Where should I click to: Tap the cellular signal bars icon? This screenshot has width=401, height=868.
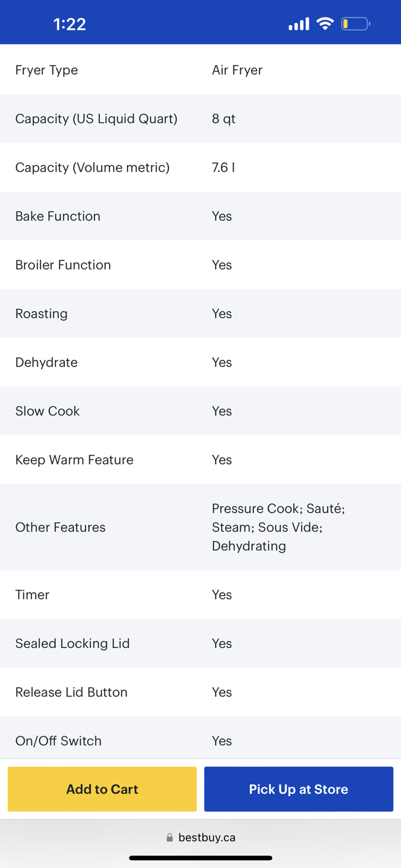(x=299, y=24)
